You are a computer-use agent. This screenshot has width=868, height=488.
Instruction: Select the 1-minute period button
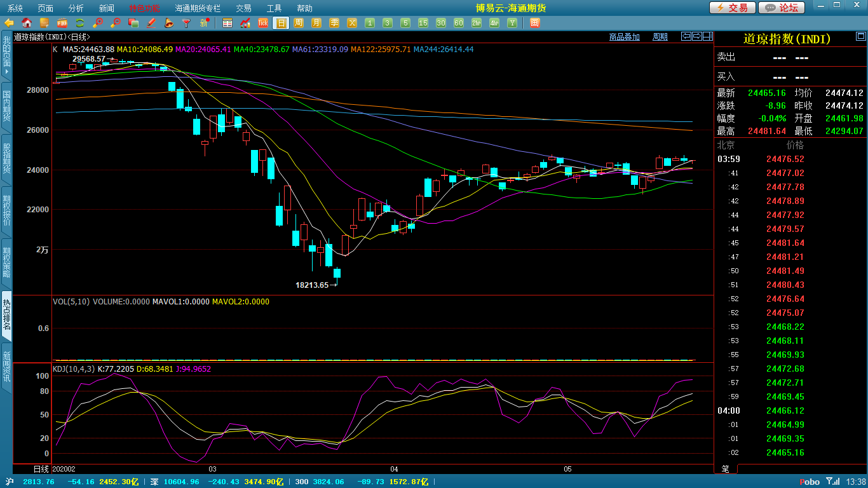point(370,23)
